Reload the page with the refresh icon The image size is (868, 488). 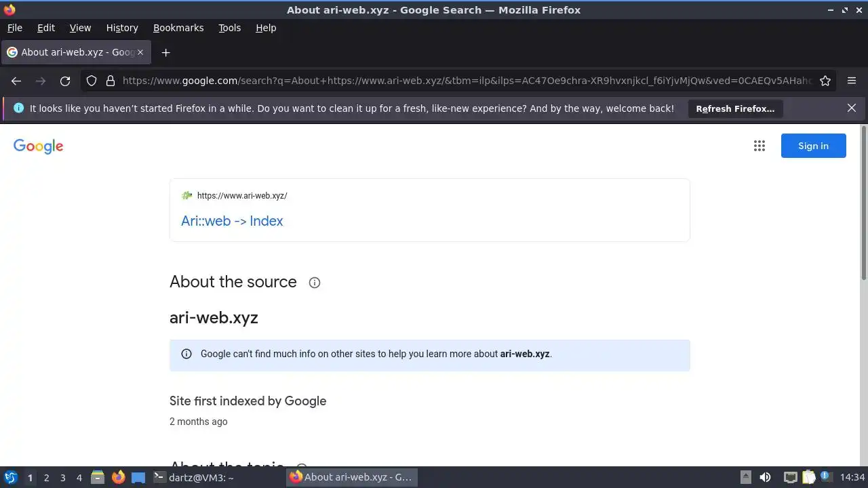[65, 81]
